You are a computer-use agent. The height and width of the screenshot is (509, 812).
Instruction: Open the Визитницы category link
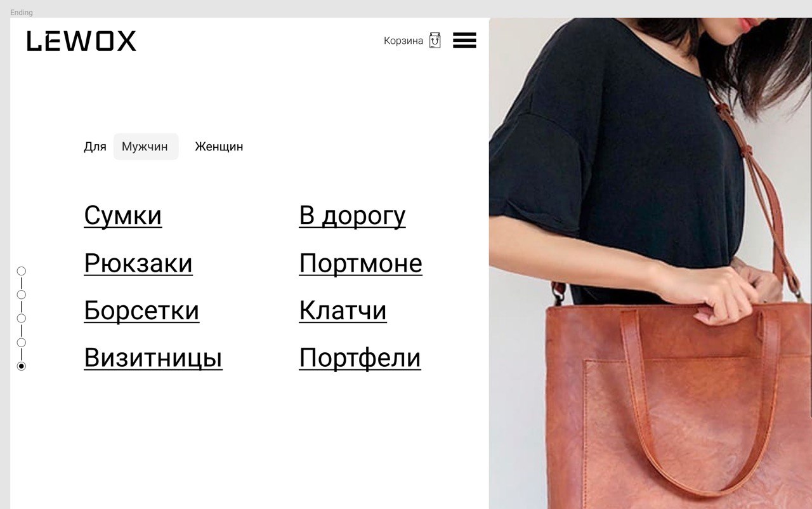[153, 359]
